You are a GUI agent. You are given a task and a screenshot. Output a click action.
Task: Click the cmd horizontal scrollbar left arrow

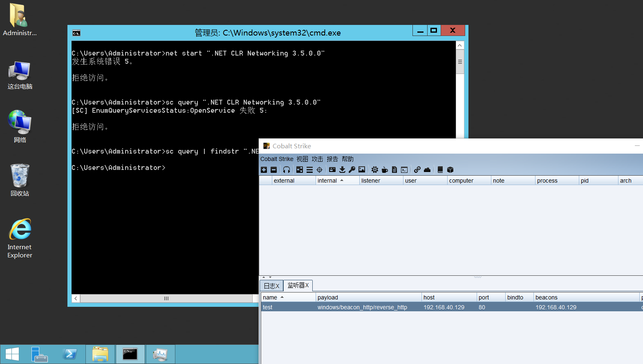[76, 298]
